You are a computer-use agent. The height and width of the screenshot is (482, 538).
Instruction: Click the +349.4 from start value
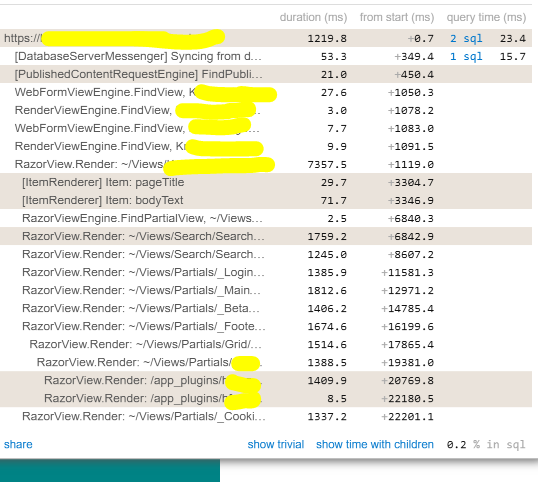click(414, 56)
